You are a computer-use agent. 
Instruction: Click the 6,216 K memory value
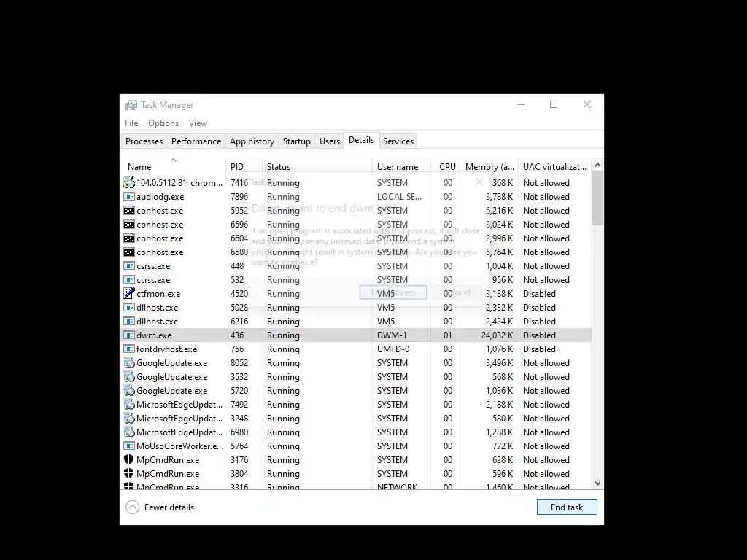coord(499,211)
